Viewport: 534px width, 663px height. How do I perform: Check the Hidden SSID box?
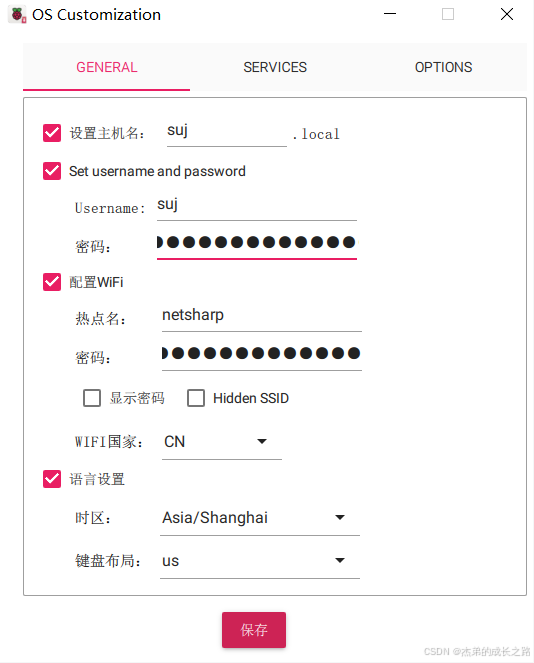tap(196, 398)
